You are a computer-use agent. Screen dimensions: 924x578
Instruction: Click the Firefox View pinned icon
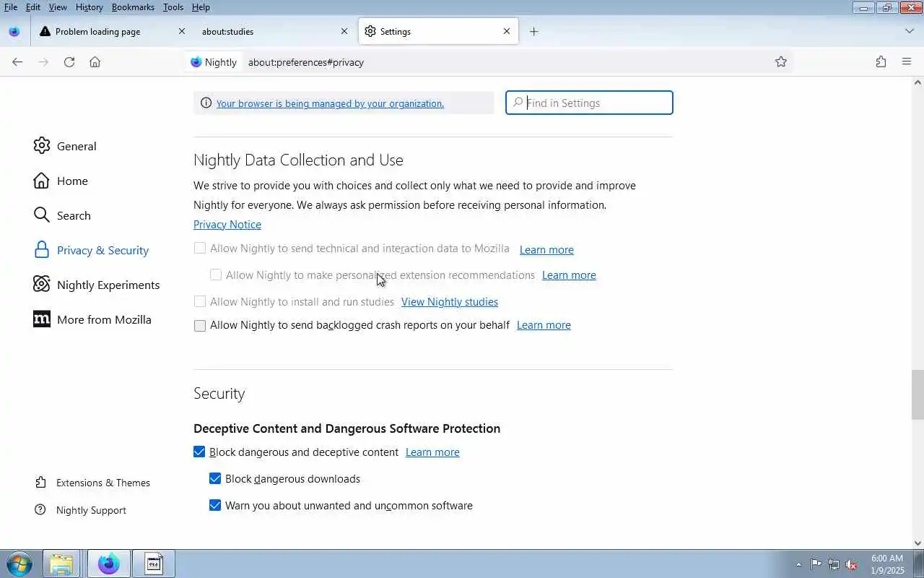click(x=14, y=31)
